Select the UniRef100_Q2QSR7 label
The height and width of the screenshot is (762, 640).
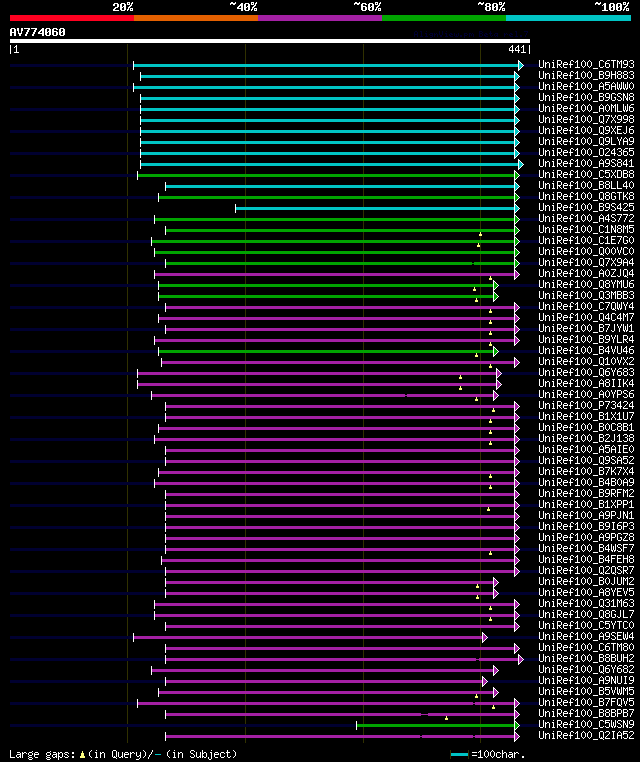(586, 571)
